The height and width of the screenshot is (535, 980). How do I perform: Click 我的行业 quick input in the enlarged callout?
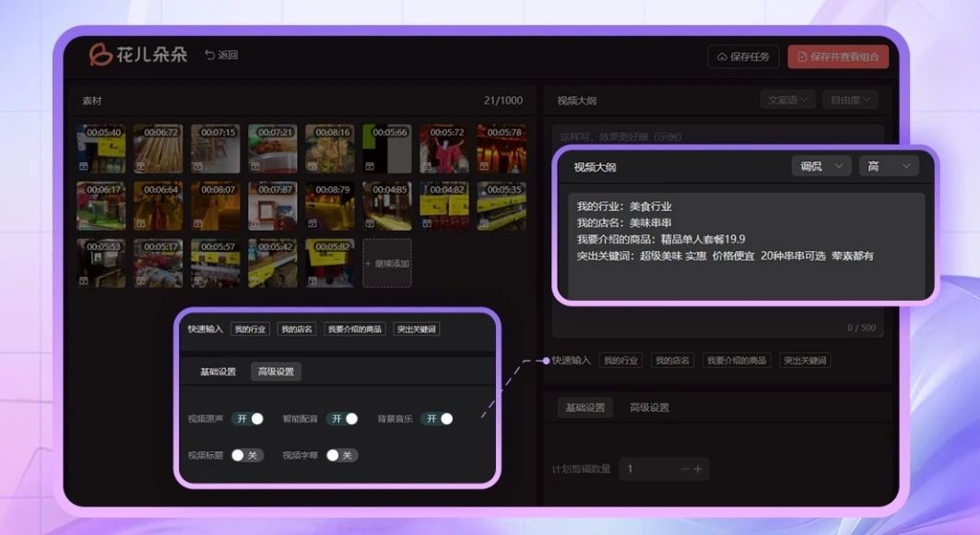tap(250, 329)
